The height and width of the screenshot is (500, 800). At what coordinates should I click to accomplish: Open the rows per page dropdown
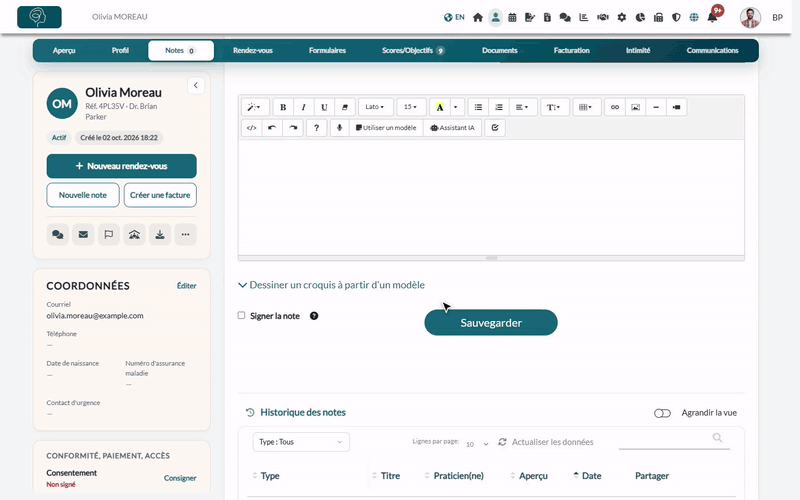tap(477, 444)
